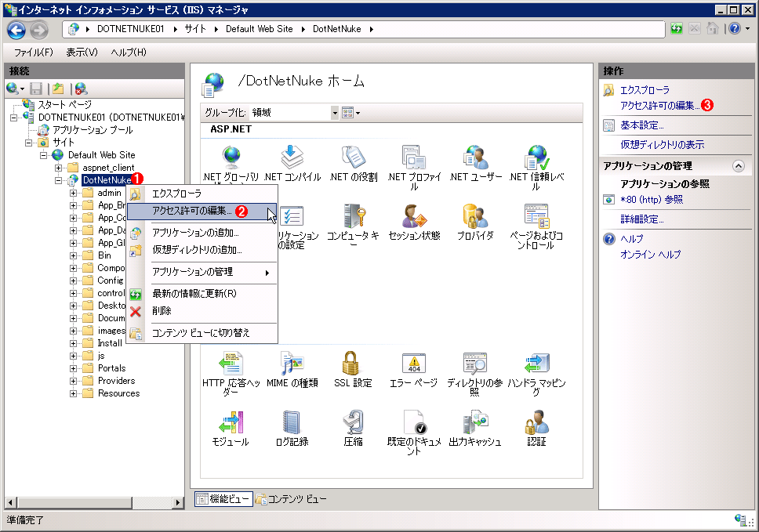The image size is (759, 532).
Task: Switch to the 機能ビュー tab
Action: (223, 498)
